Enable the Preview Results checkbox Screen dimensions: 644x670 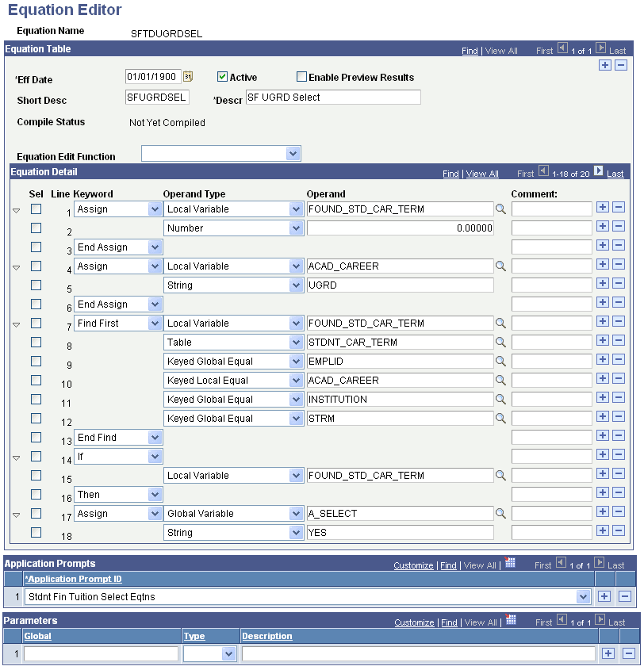[x=301, y=76]
